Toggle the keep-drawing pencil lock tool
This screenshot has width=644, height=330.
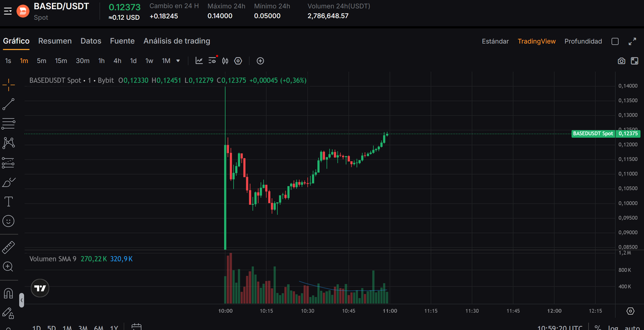pos(9,313)
